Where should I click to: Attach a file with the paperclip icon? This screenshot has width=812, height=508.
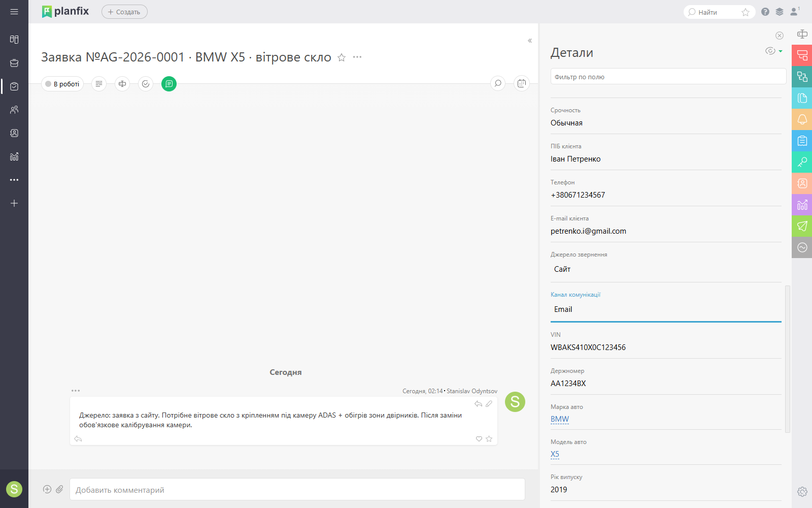(59, 489)
